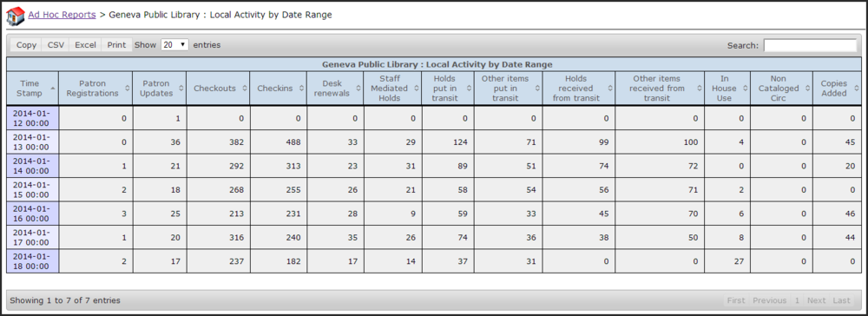Click the Other items received value 100
This screenshot has height=316, width=868.
691,142
